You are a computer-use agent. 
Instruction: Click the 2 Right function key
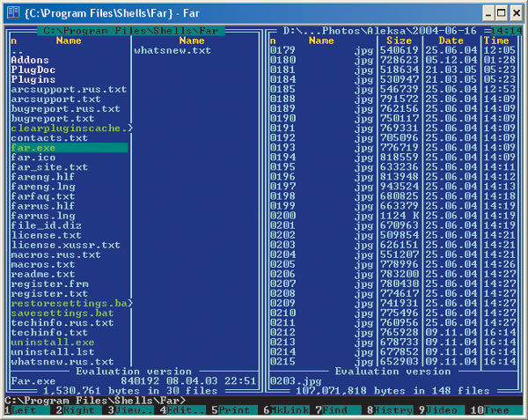[78, 410]
